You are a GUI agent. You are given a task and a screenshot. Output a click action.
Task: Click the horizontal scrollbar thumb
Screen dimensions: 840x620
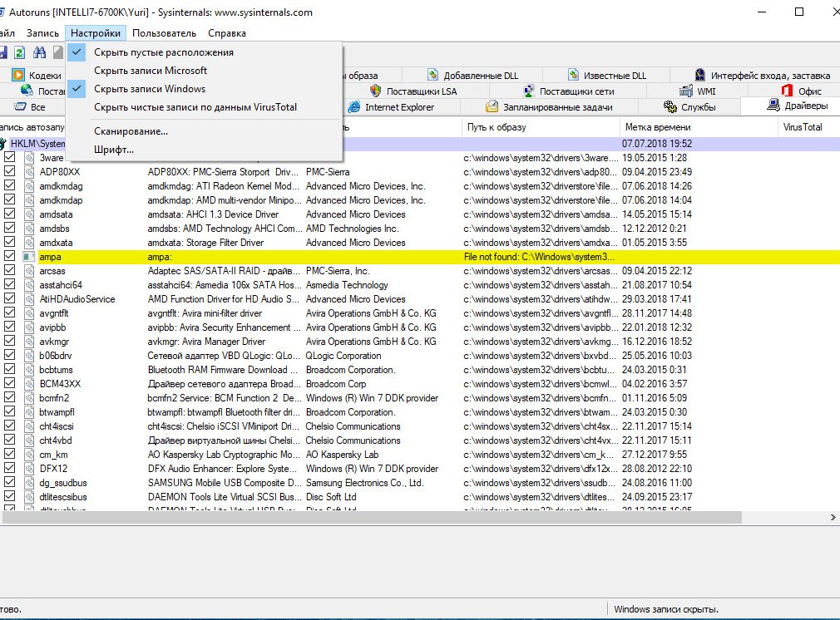click(372, 517)
